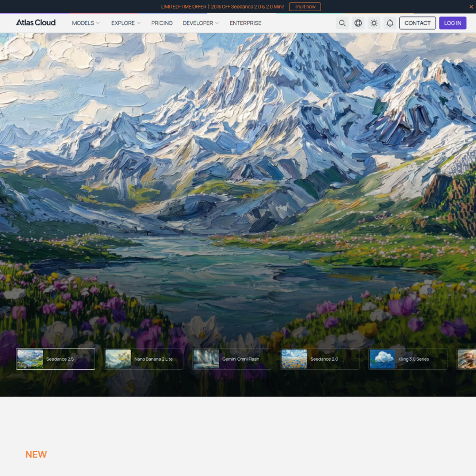Click the CONTACT button

(x=417, y=23)
